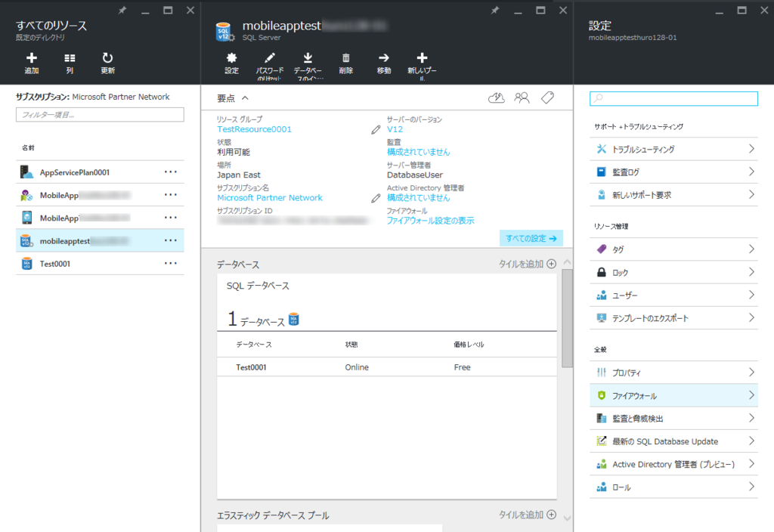This screenshot has height=532, width=774.
Task: Open 監査と脅威検出 settings item
Action: point(673,419)
